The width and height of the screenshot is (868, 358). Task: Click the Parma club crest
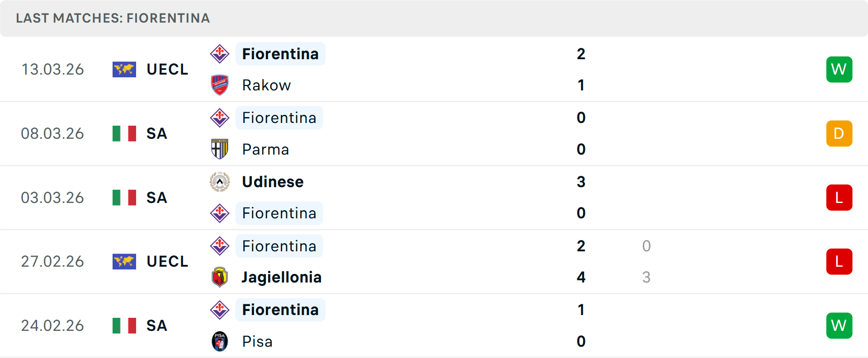(220, 149)
